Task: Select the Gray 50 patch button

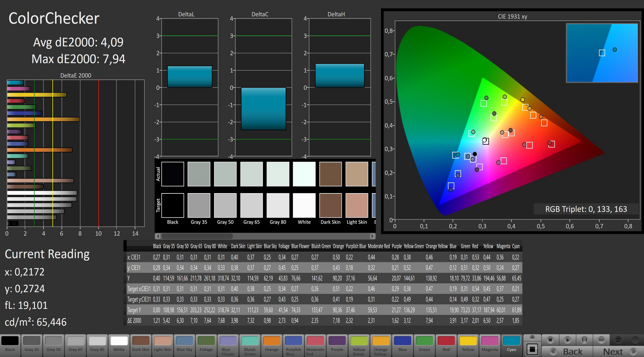Action: tap(54, 345)
